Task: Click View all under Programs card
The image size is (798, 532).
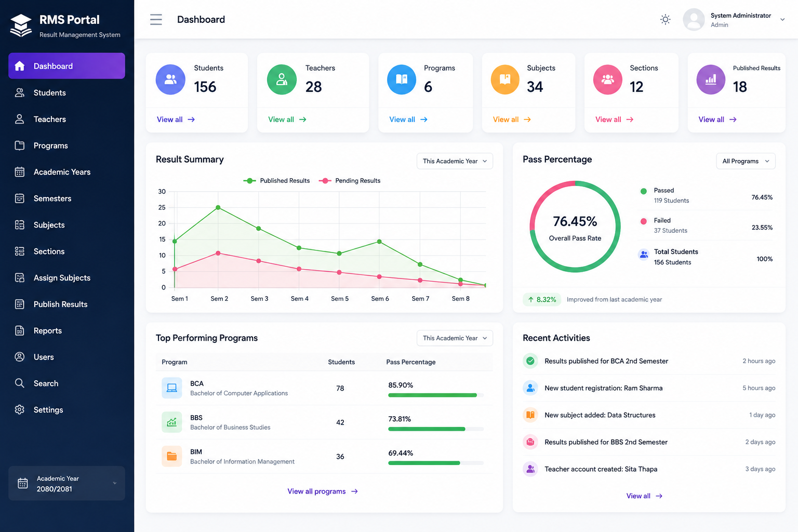Action: [408, 119]
